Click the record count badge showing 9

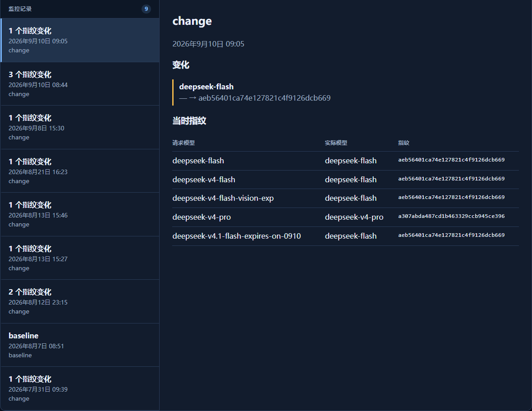click(146, 9)
